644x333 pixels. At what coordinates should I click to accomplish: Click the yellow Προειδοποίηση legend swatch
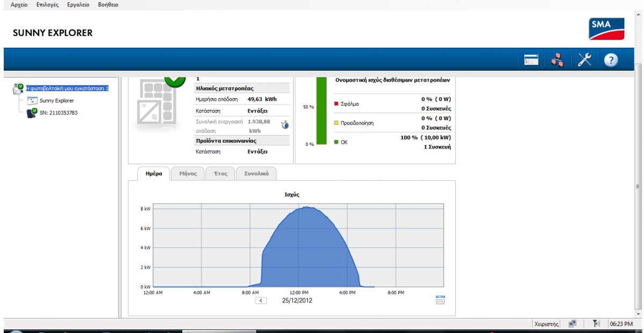tap(336, 123)
